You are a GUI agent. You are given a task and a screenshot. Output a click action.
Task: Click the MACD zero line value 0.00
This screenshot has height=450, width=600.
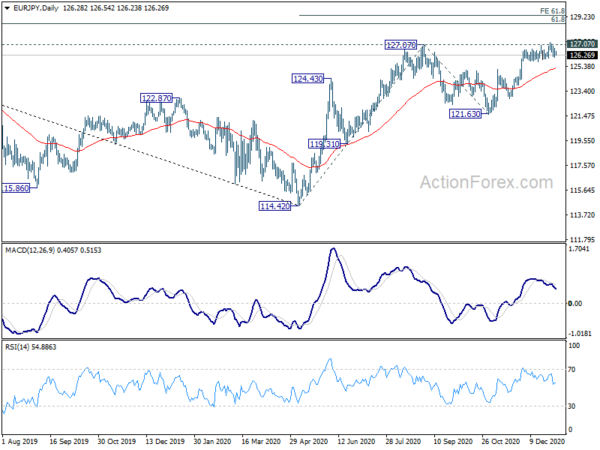coord(575,303)
